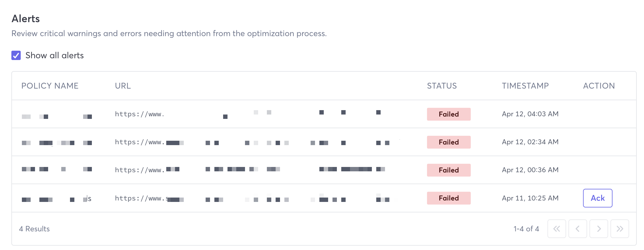Uncheck the Show all alerts checkbox
The image size is (644, 250).
(16, 55)
